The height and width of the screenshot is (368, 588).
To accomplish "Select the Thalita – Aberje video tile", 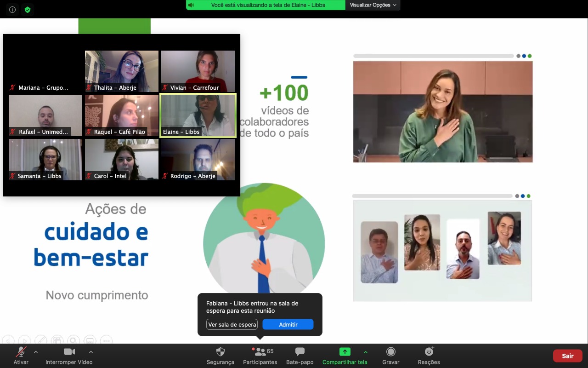I will click(122, 71).
